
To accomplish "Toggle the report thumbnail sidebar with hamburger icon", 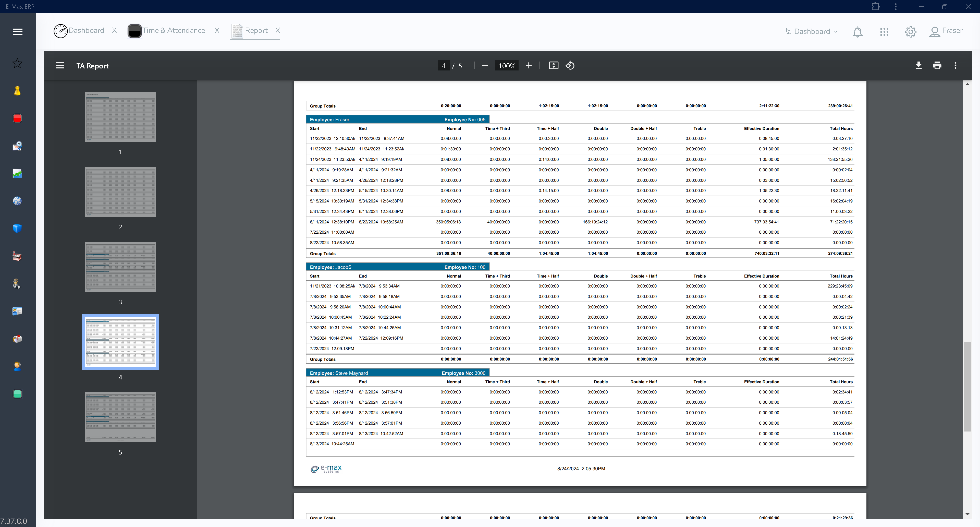I will pos(60,65).
